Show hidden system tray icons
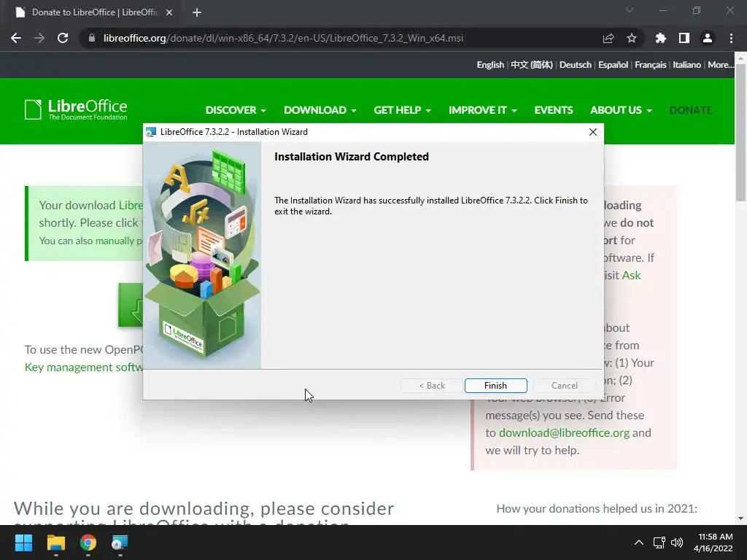This screenshot has height=560, width=747. point(639,542)
